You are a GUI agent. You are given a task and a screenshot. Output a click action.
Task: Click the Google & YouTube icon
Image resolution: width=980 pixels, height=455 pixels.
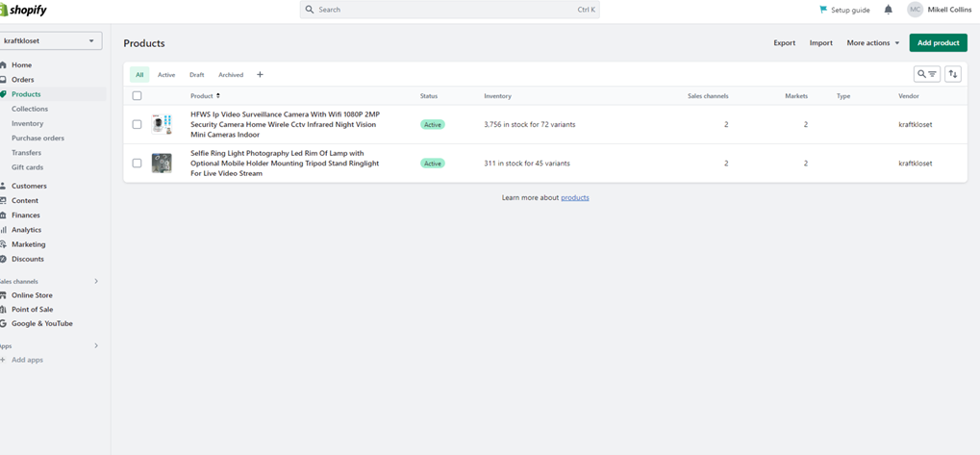tap(3, 324)
